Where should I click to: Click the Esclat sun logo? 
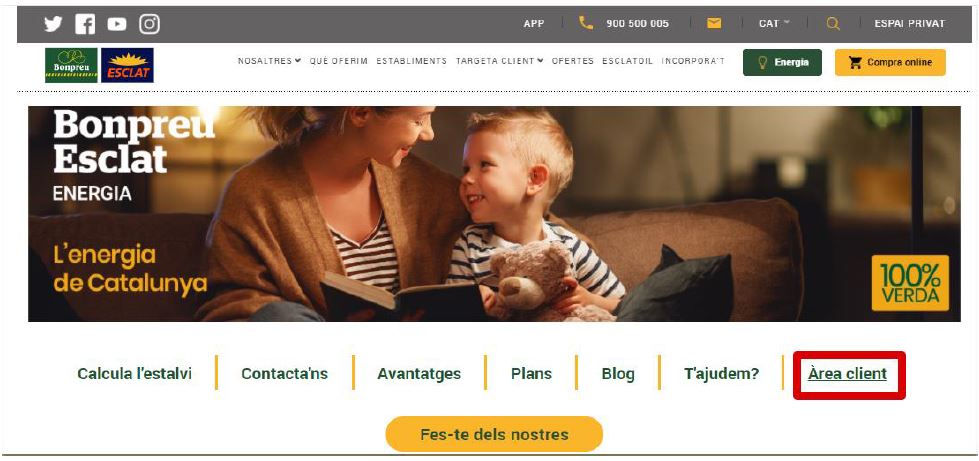point(127,65)
